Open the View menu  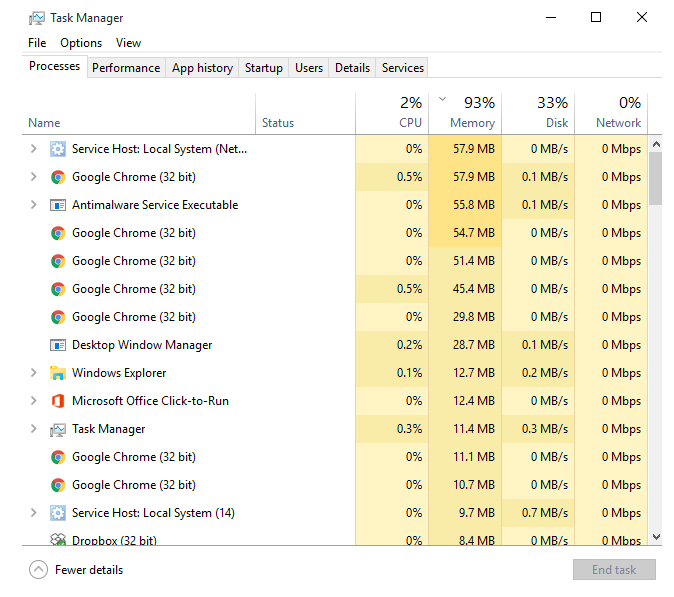click(x=128, y=43)
